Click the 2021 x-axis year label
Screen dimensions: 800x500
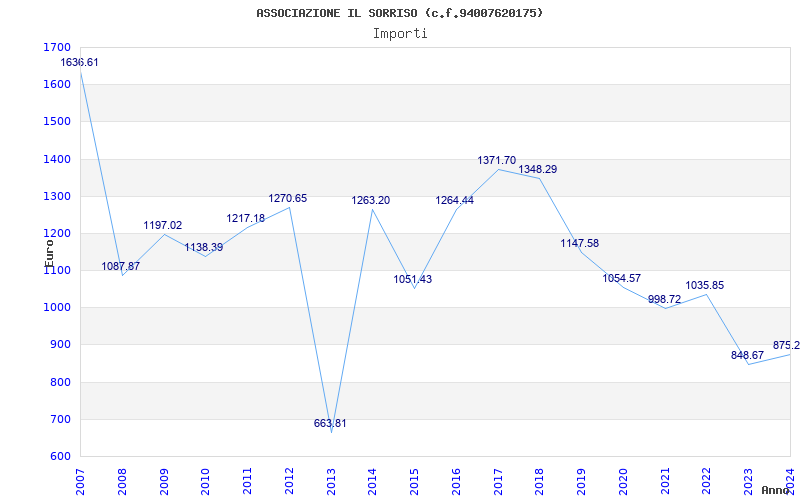click(x=665, y=482)
